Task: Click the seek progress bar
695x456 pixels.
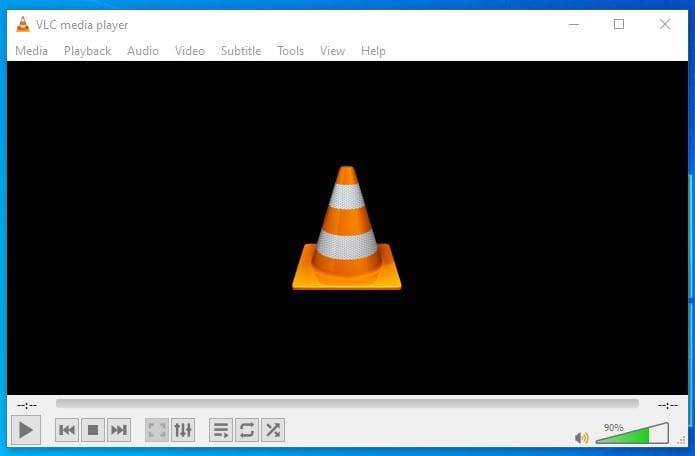Action: tap(347, 403)
